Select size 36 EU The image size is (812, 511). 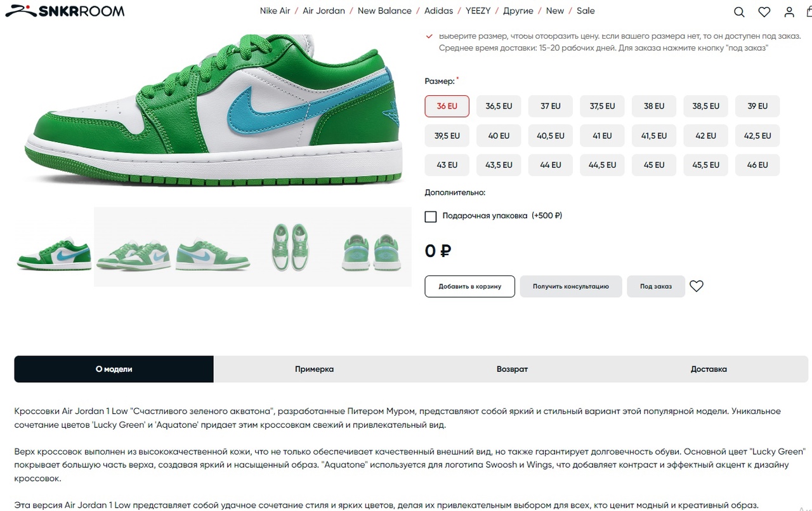(x=447, y=106)
